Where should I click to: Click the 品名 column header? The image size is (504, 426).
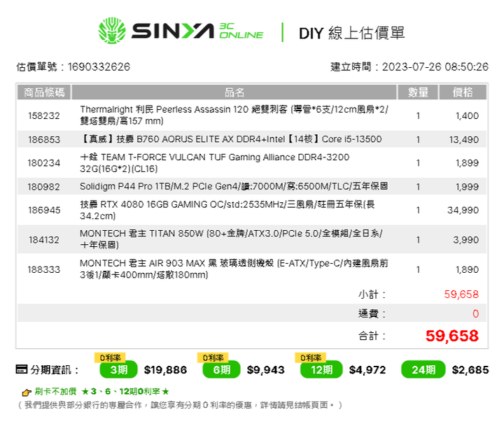(x=234, y=92)
